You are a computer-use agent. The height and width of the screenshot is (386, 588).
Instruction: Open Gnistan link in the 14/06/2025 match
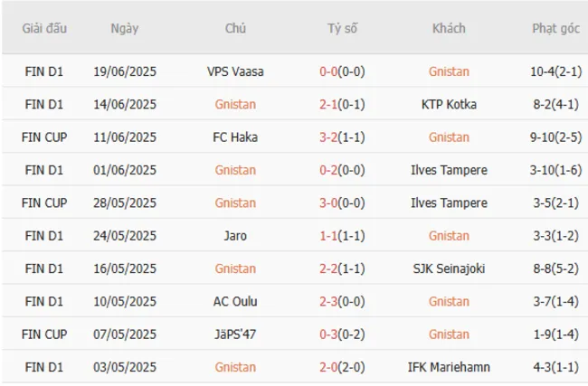(235, 104)
